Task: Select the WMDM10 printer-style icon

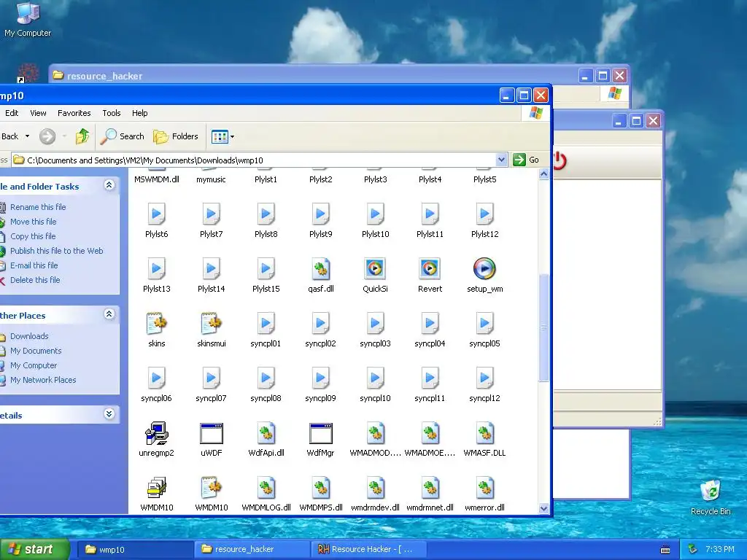Action: [156, 488]
